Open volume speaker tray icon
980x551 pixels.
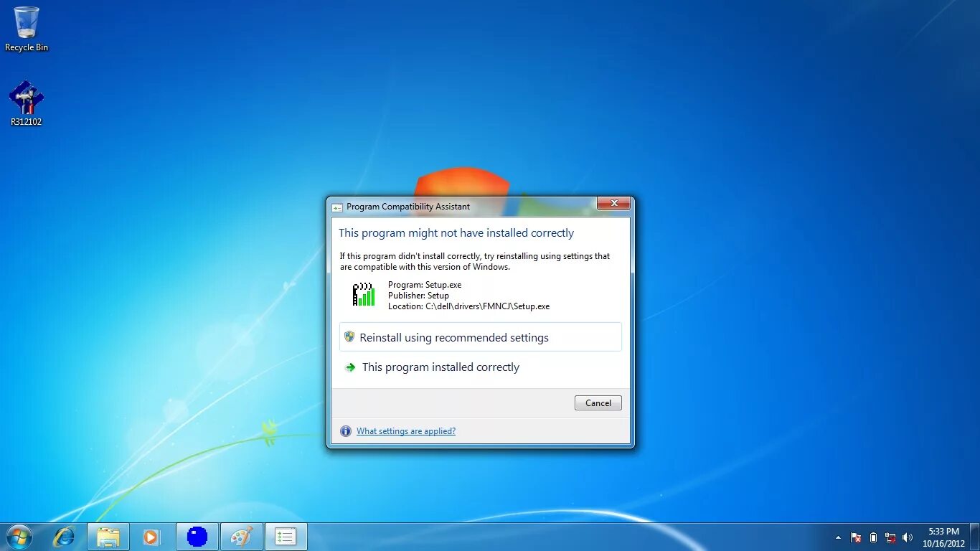tap(908, 537)
